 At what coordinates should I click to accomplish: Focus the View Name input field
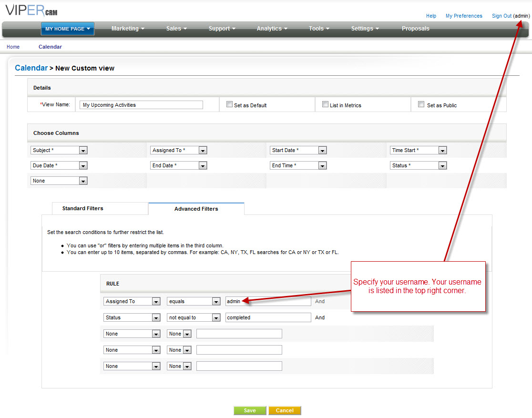coord(141,105)
